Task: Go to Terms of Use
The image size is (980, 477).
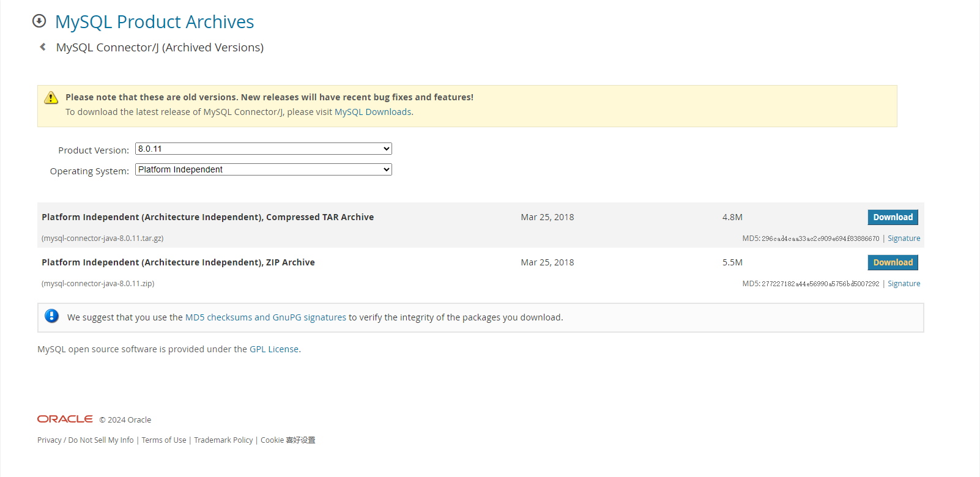Action: (164, 440)
